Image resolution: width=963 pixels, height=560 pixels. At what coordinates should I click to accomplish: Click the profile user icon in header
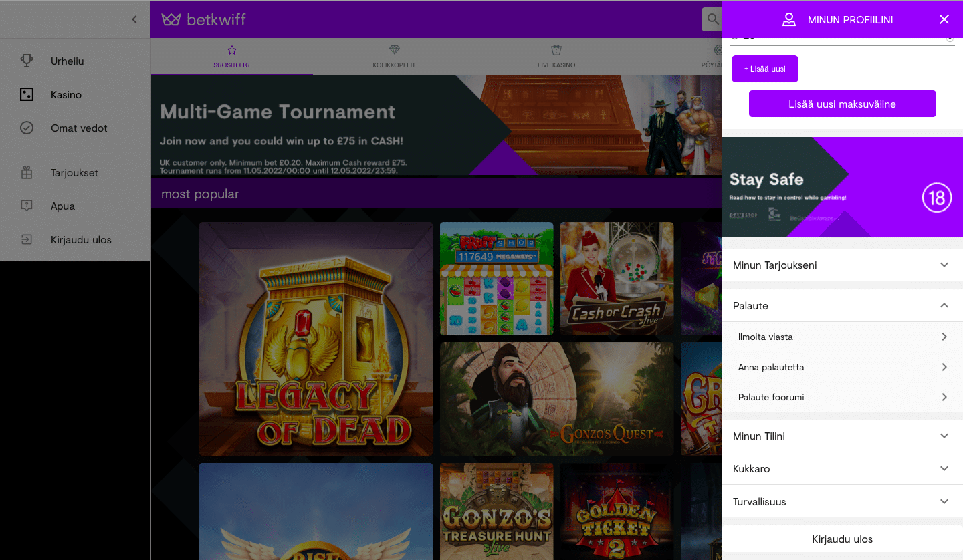(x=789, y=19)
